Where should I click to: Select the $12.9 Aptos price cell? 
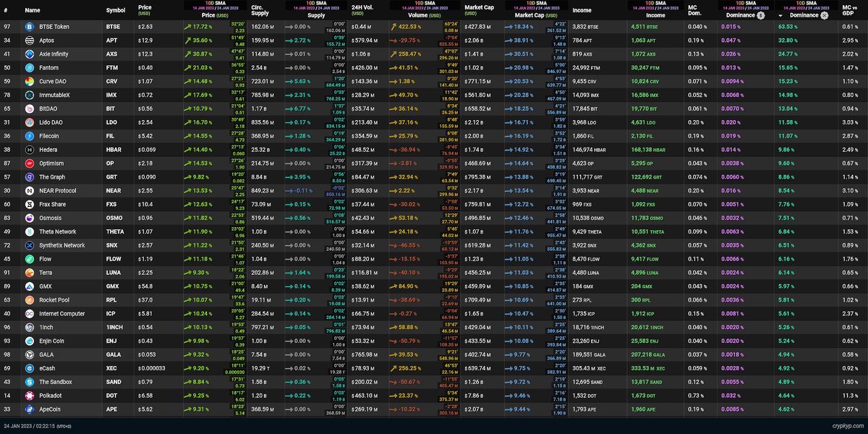click(144, 41)
